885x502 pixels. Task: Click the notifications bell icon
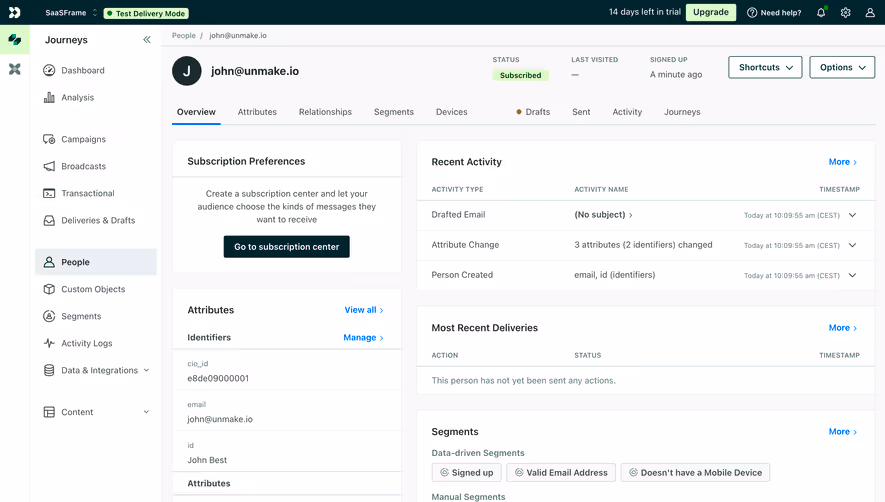click(x=821, y=12)
